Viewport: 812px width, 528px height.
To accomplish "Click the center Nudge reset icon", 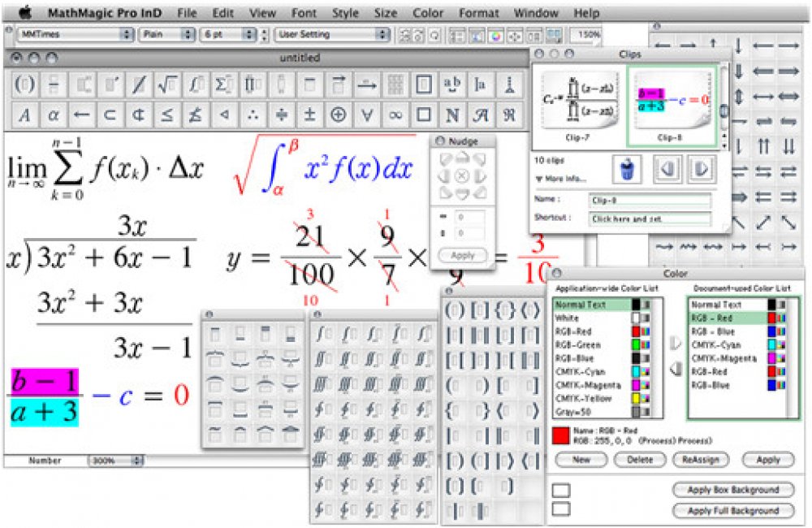I will 461,175.
